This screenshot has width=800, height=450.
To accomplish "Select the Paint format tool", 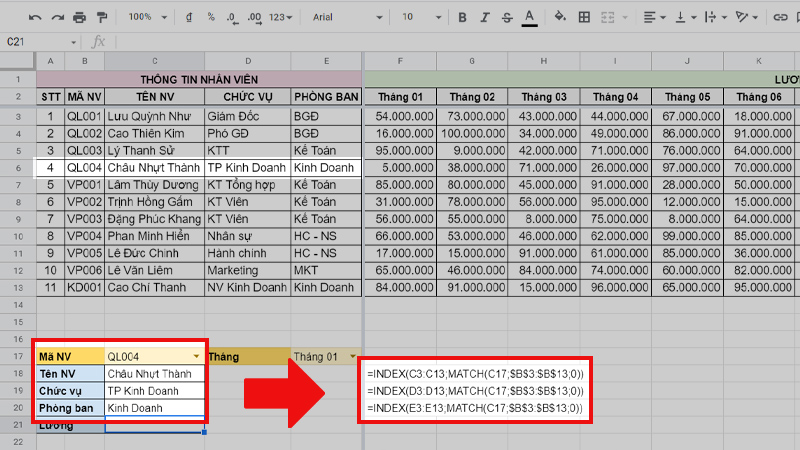I will [x=102, y=17].
